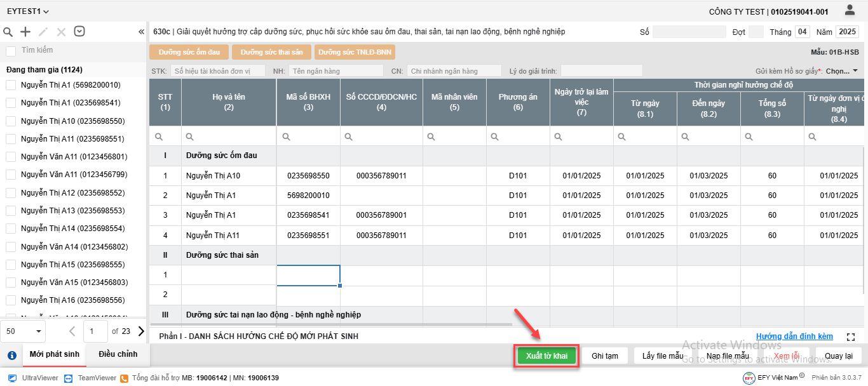Click the Năm year field showing 2025
This screenshot has width=868, height=386.
847,32
